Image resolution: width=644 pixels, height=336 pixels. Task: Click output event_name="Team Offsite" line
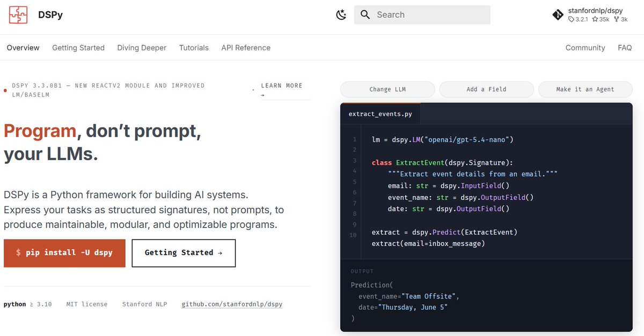[x=409, y=296]
